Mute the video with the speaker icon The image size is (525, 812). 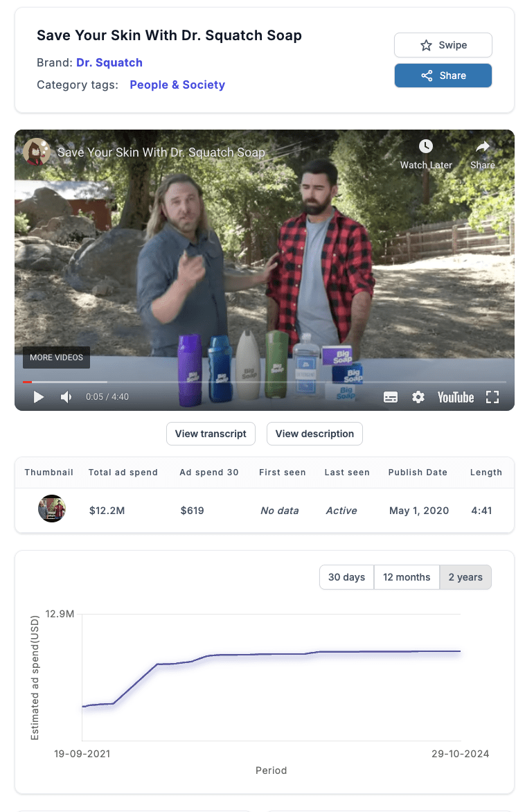point(66,397)
